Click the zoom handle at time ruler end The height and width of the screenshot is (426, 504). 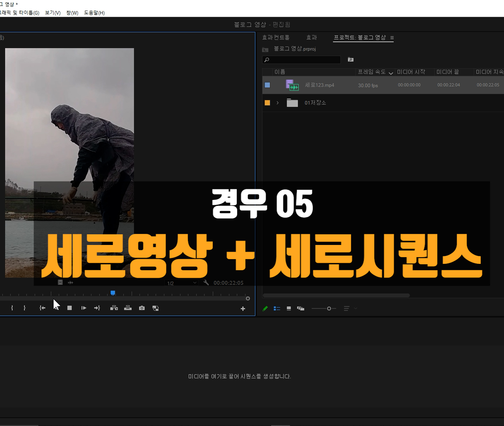248,299
